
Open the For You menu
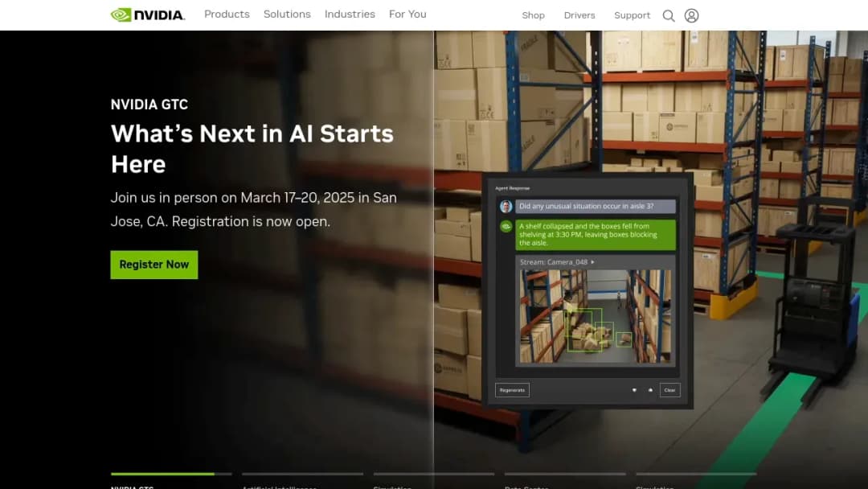[407, 14]
